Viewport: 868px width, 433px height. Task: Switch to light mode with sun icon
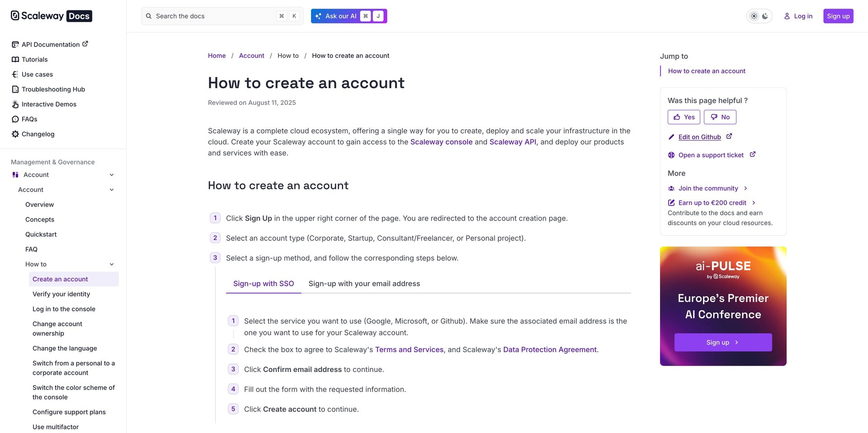[754, 16]
